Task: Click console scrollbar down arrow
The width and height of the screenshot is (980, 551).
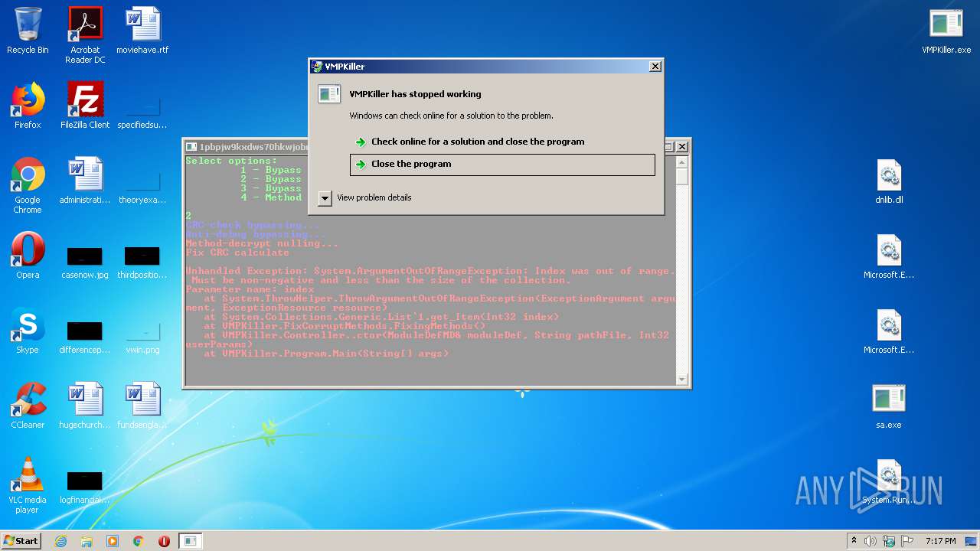Action: click(681, 379)
